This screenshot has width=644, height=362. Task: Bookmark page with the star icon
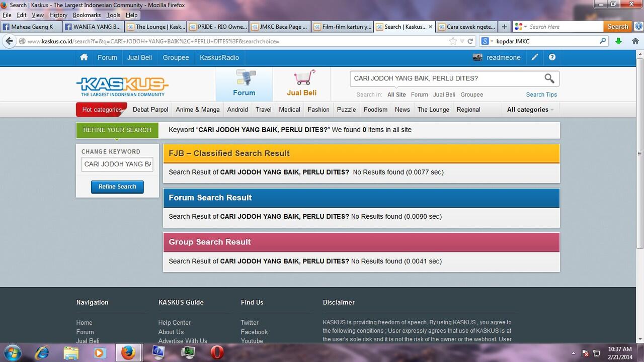point(453,41)
